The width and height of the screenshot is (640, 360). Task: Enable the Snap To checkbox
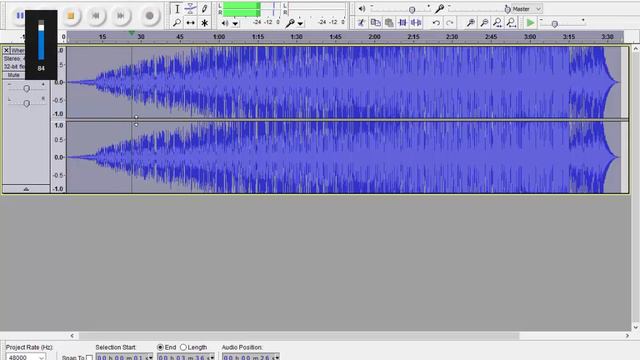tap(89, 358)
